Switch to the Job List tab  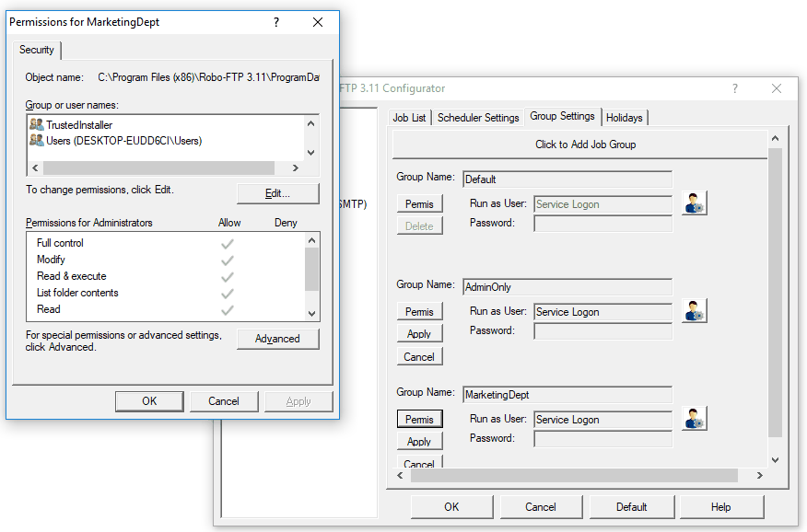(409, 118)
